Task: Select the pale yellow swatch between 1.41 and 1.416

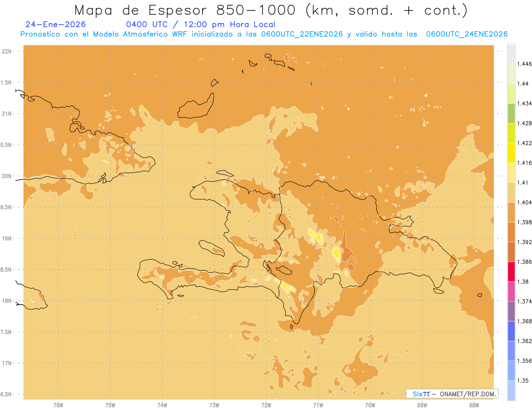Action: point(511,172)
